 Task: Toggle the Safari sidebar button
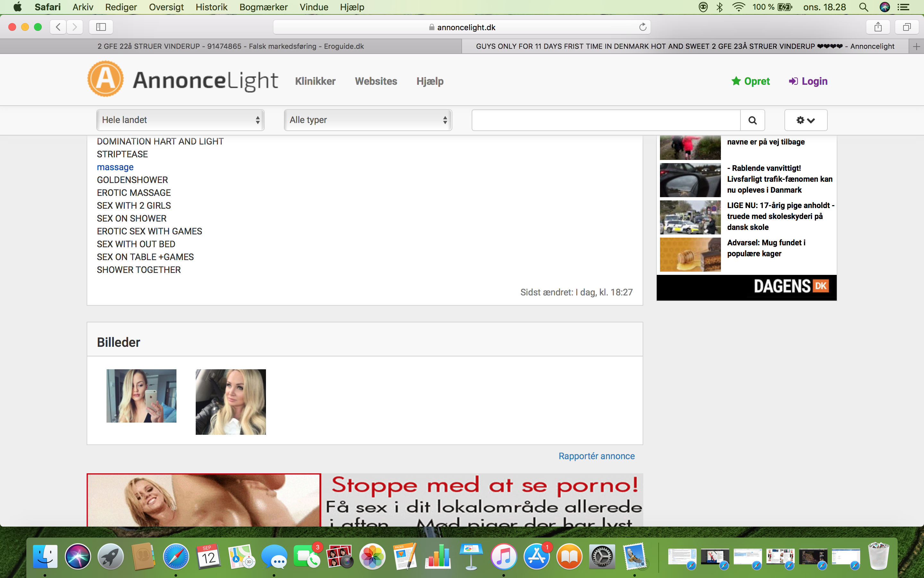point(101,27)
